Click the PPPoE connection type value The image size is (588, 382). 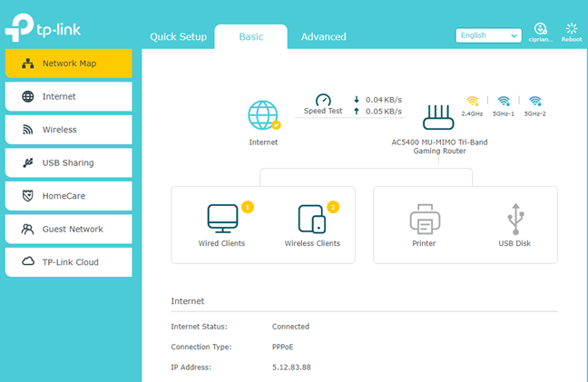coord(283,348)
